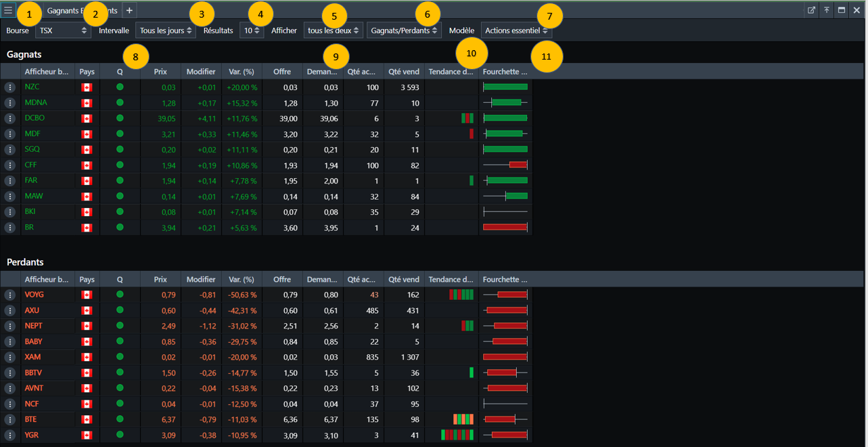The height and width of the screenshot is (447, 868).
Task: Click three-dot menu beside YGR row
Action: coord(10,435)
